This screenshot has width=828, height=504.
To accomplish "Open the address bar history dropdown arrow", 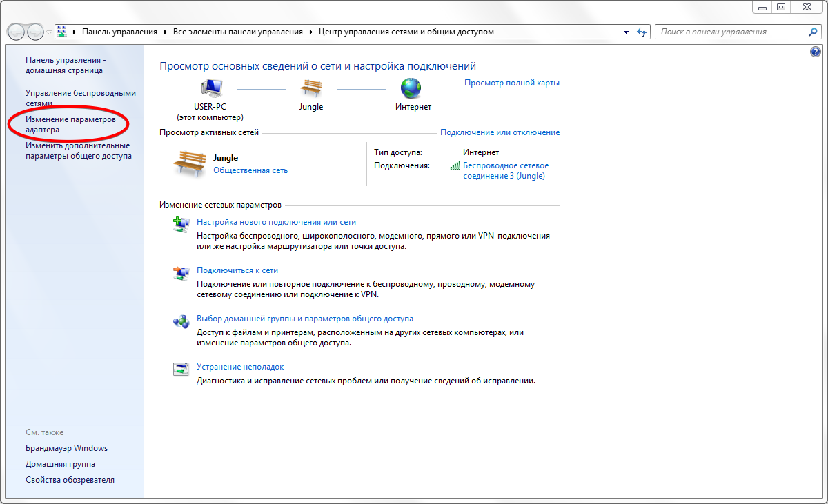I will [626, 32].
